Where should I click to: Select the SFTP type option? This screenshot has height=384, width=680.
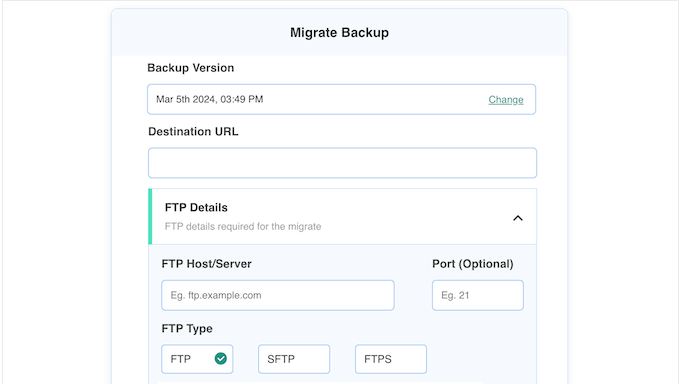(x=294, y=359)
